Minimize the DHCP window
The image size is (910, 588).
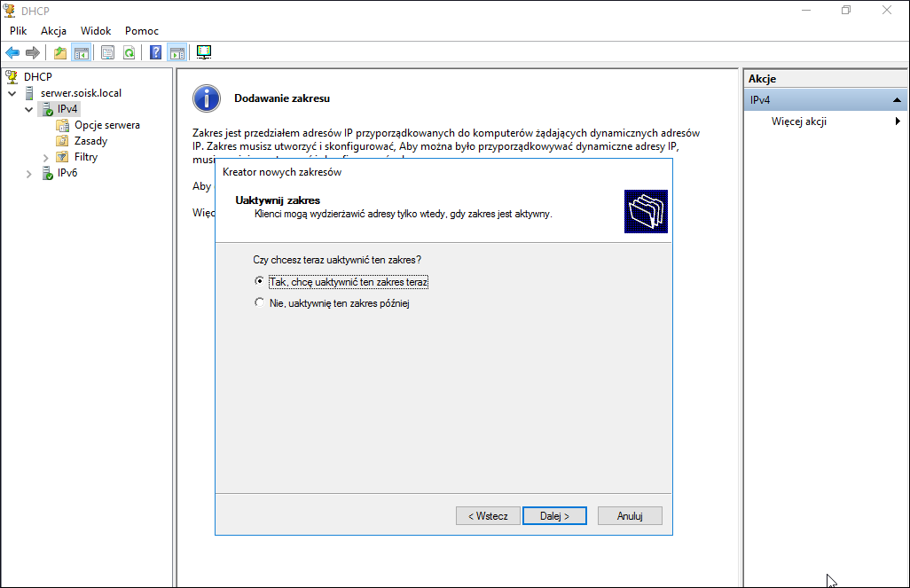806,11
